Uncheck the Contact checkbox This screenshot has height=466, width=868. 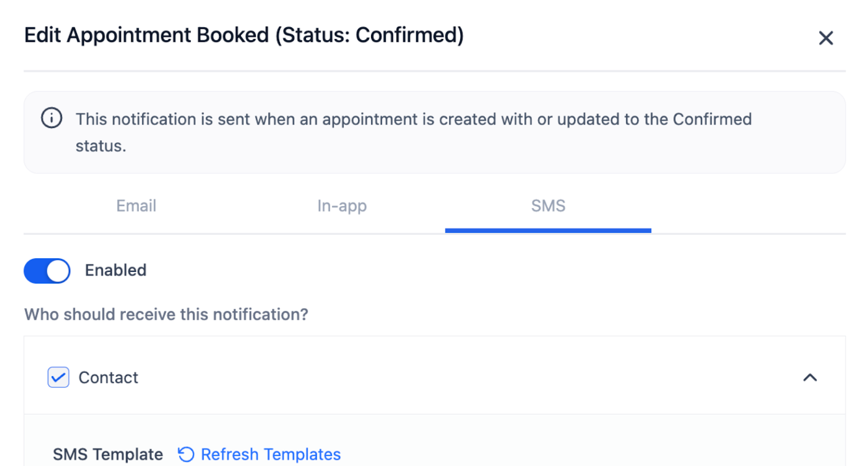tap(59, 378)
